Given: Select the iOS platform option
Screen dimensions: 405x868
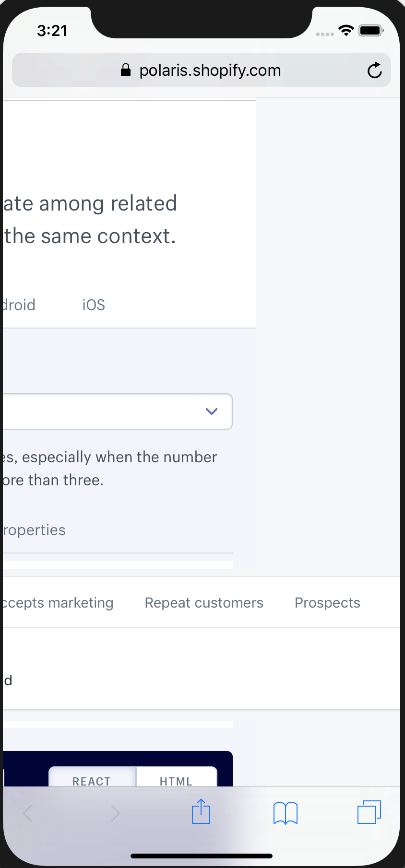Looking at the screenshot, I should 93,305.
